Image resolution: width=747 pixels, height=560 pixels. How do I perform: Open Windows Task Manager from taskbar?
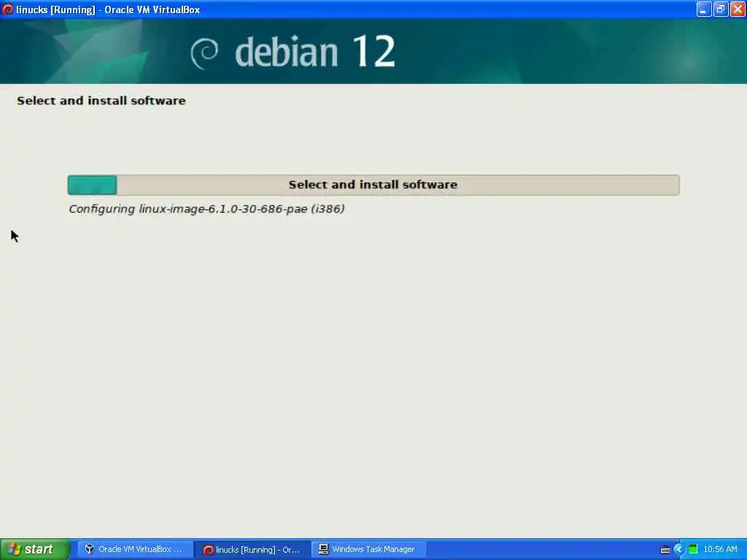[x=369, y=549]
